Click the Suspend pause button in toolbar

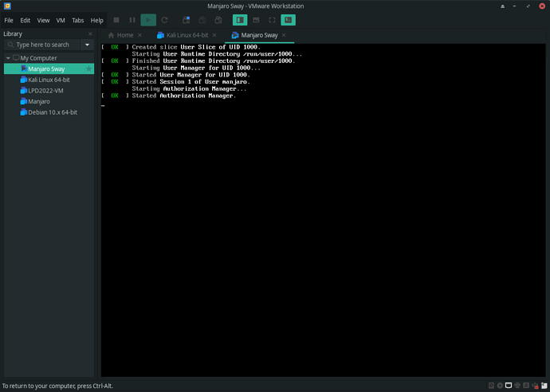click(x=132, y=21)
